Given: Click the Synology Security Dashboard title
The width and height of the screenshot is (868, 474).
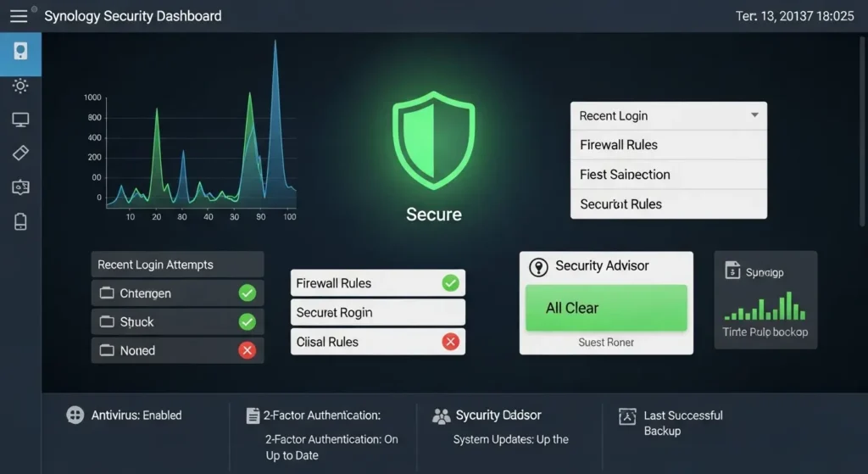Looking at the screenshot, I should [133, 16].
